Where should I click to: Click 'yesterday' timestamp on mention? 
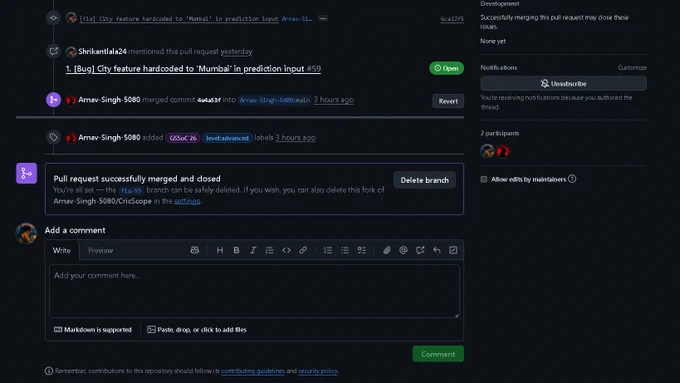click(x=236, y=51)
